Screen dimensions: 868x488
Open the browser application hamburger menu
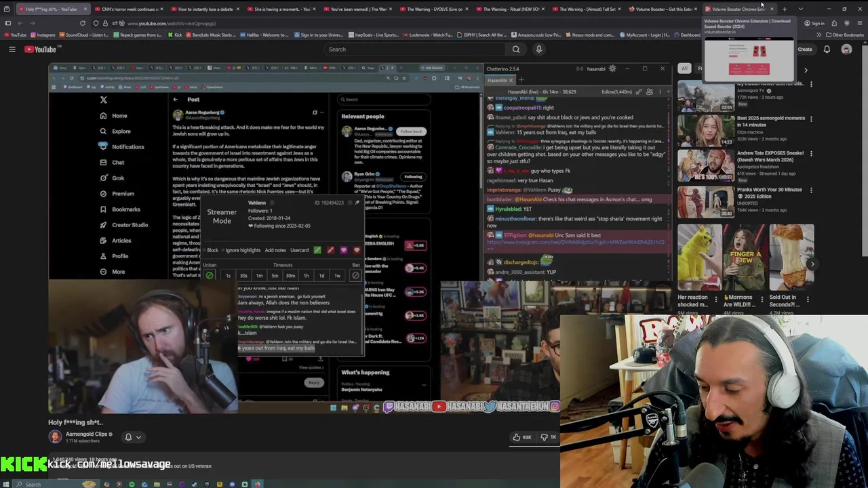pyautogui.click(x=859, y=23)
